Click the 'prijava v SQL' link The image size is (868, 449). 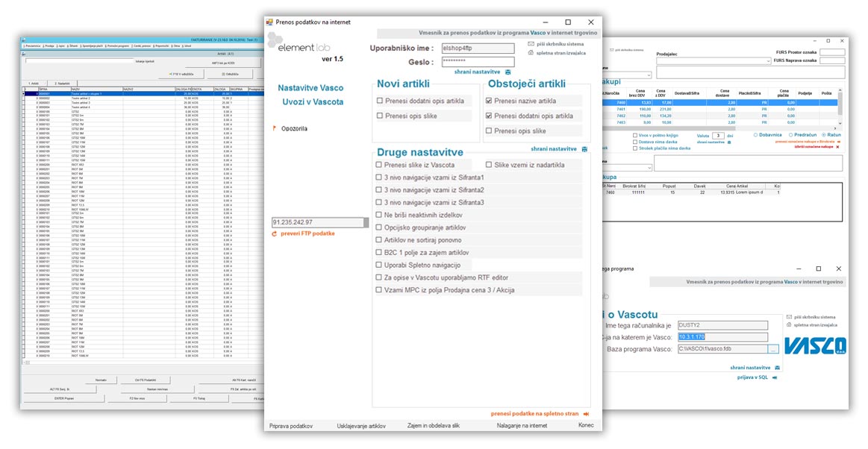point(752,377)
